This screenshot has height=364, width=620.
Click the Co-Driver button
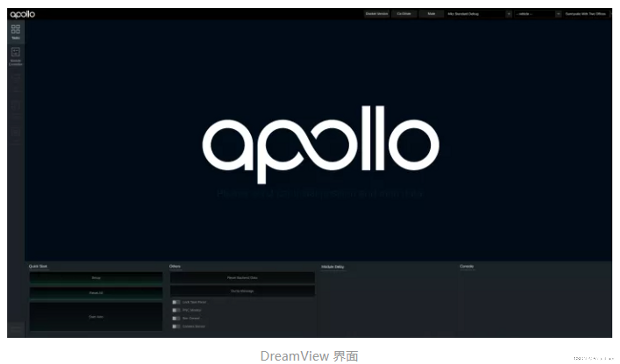coord(404,14)
